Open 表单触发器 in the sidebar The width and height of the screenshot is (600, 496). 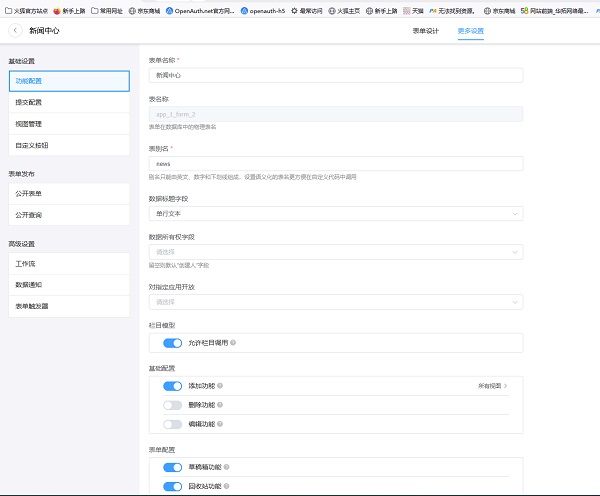coord(69,306)
